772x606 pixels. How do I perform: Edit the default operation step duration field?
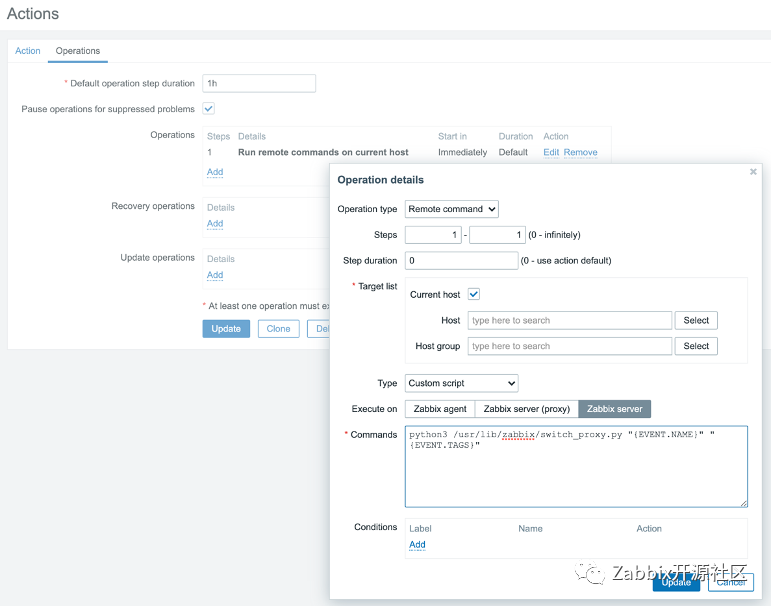(x=259, y=83)
